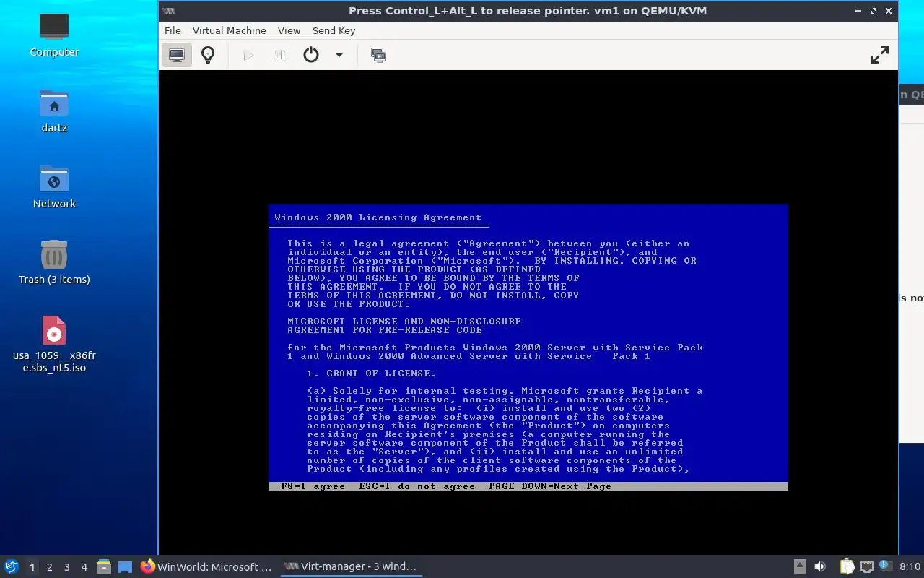Viewport: 924px width, 578px height.
Task: Click the ESC=I do not agree text
Action: [x=417, y=486]
